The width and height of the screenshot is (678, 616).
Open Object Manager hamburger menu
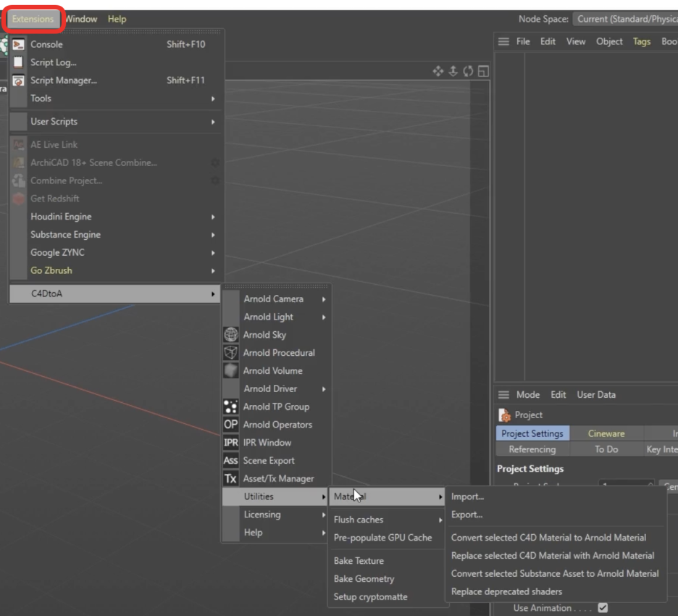503,41
